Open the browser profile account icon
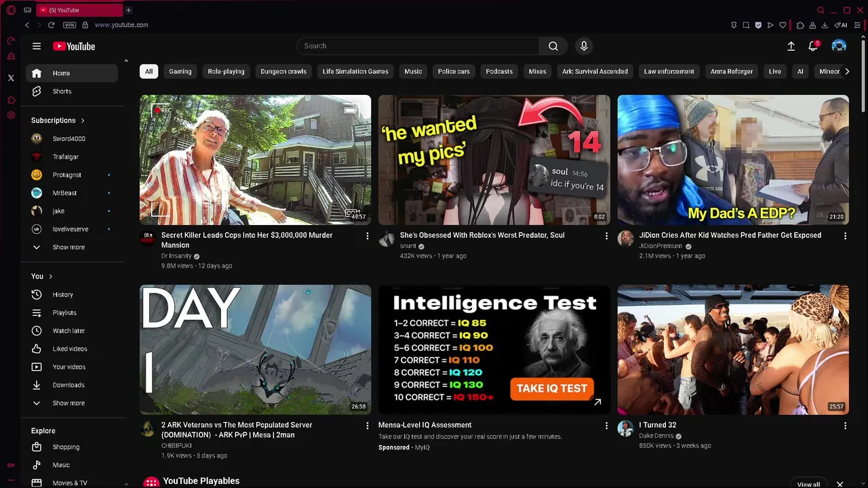This screenshot has height=488, width=868. tap(812, 25)
